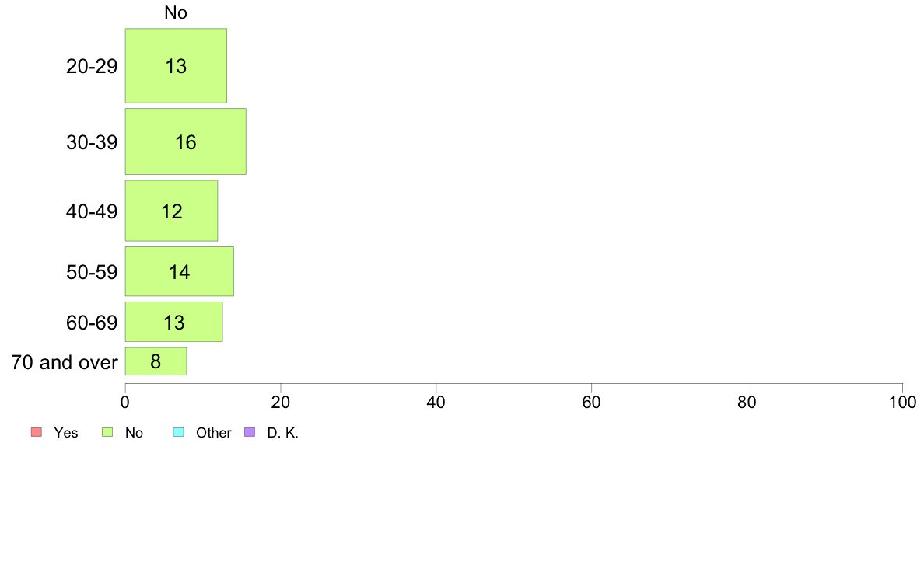
Task: Click the cyan Other legend swatch
Action: tap(179, 432)
